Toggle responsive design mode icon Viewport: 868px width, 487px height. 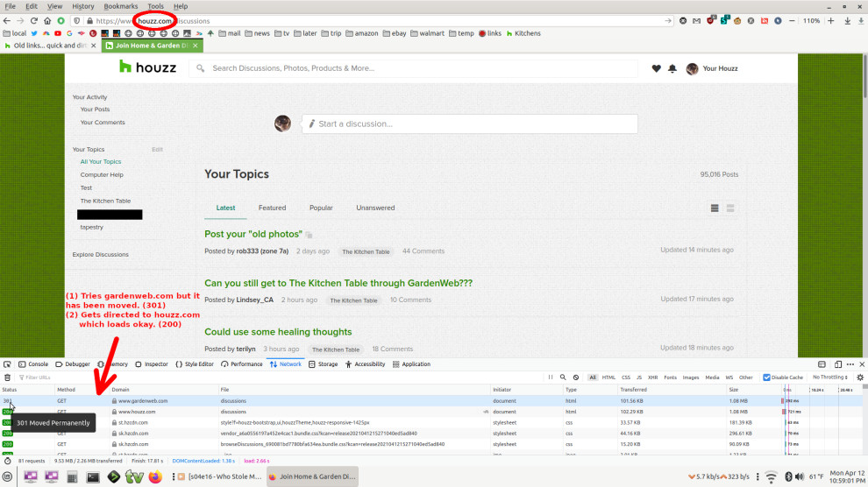pos(837,364)
